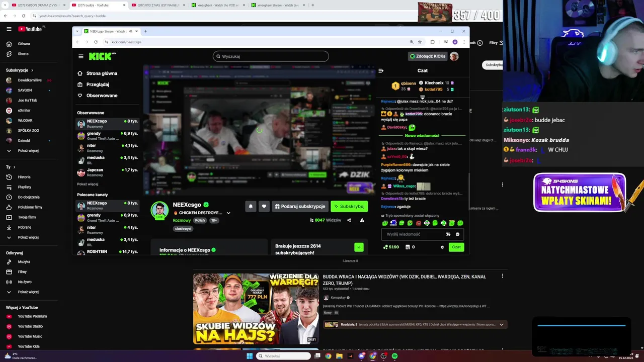Click the green Subskrybuj button on Kick

click(349, 206)
